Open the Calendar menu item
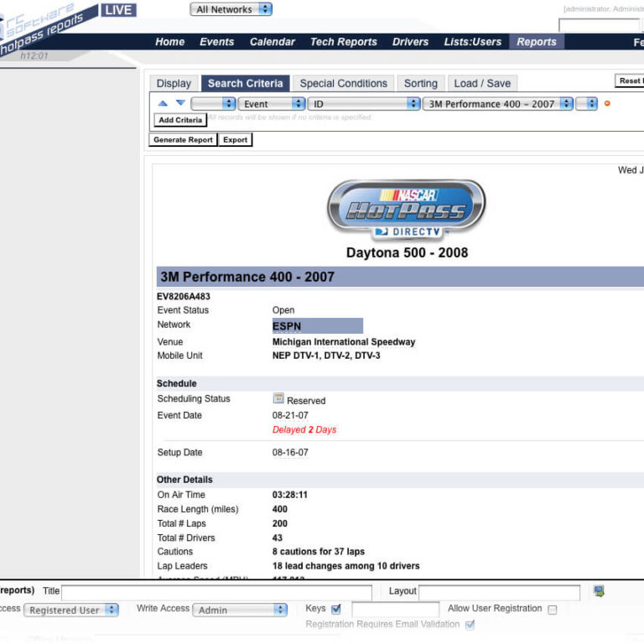 [273, 42]
